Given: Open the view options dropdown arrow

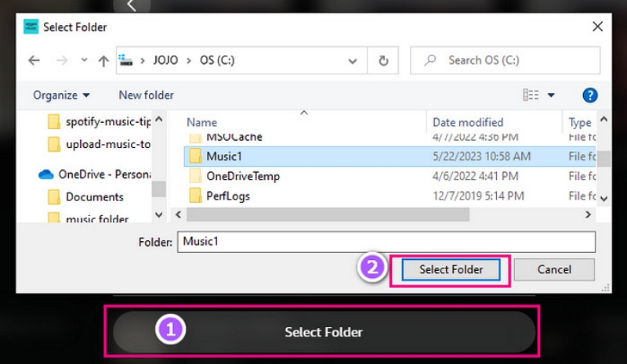Looking at the screenshot, I should coord(551,95).
